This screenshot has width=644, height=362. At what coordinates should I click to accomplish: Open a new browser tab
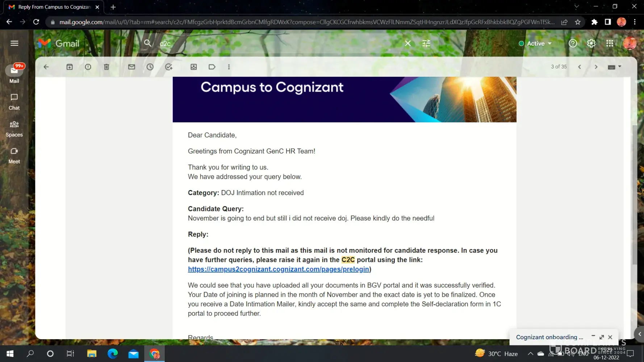click(x=113, y=7)
